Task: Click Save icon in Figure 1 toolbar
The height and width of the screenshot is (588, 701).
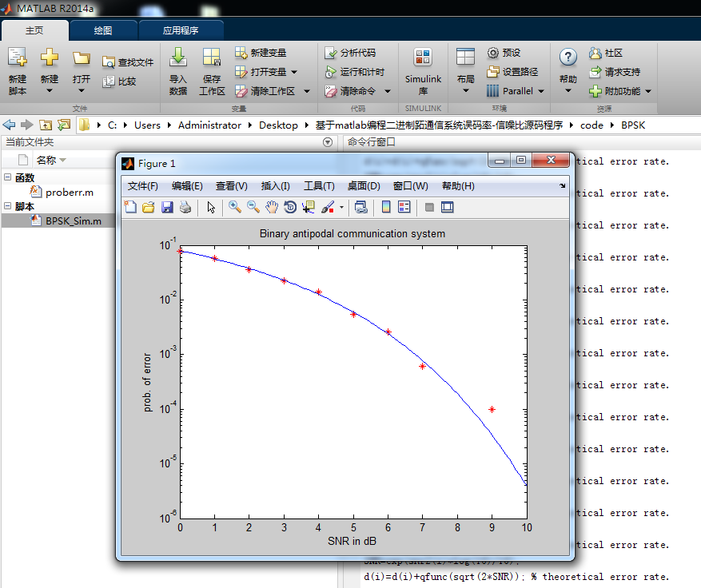Action: coord(167,207)
